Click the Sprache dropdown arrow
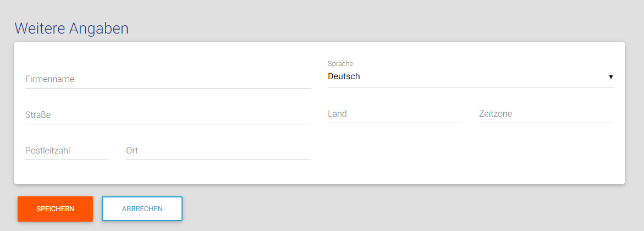Screen dimensions: 644x231 (x=610, y=77)
